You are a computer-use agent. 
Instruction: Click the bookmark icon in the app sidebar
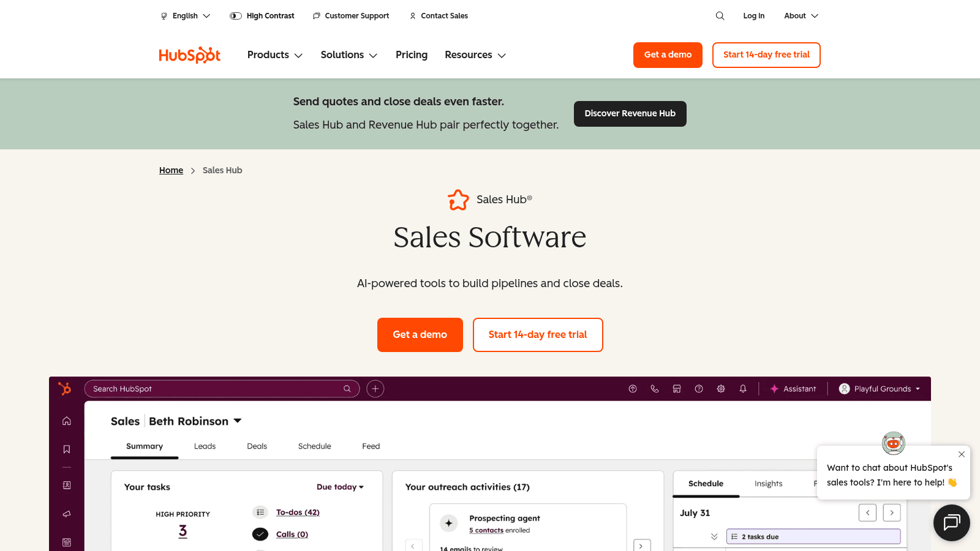point(67,449)
